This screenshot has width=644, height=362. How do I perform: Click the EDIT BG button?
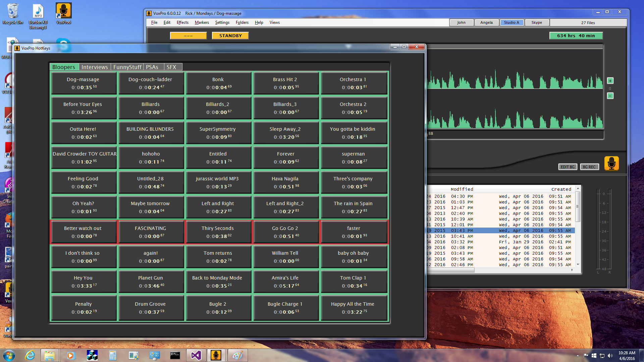point(568,167)
